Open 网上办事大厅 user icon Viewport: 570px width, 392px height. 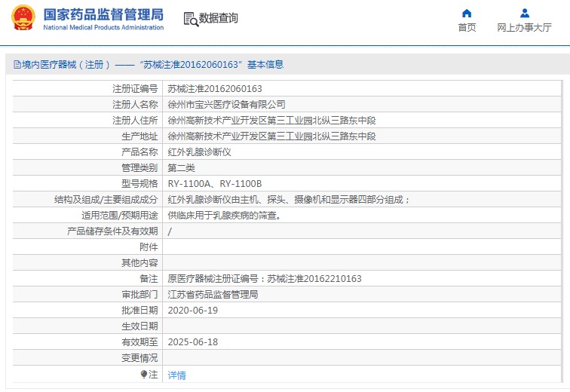coord(524,14)
